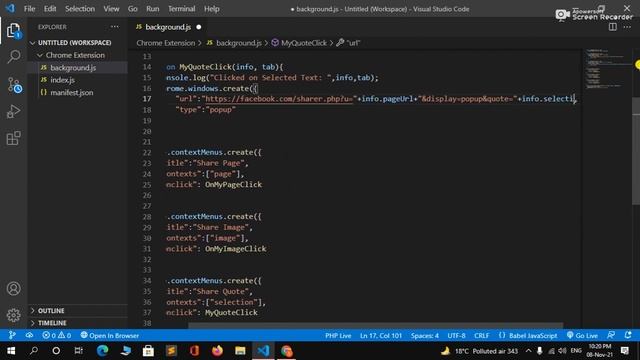This screenshot has height=360, width=640.
Task: Select the background.js editor tab
Action: click(x=168, y=27)
